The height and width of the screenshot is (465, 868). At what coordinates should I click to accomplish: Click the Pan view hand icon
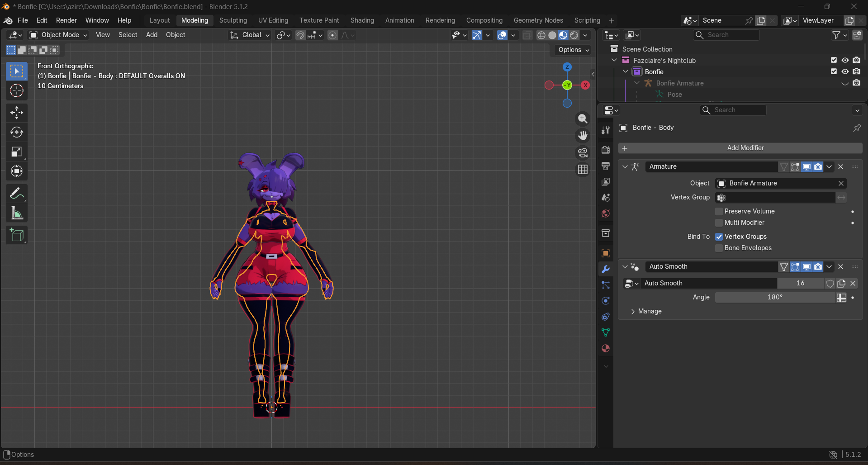point(583,135)
